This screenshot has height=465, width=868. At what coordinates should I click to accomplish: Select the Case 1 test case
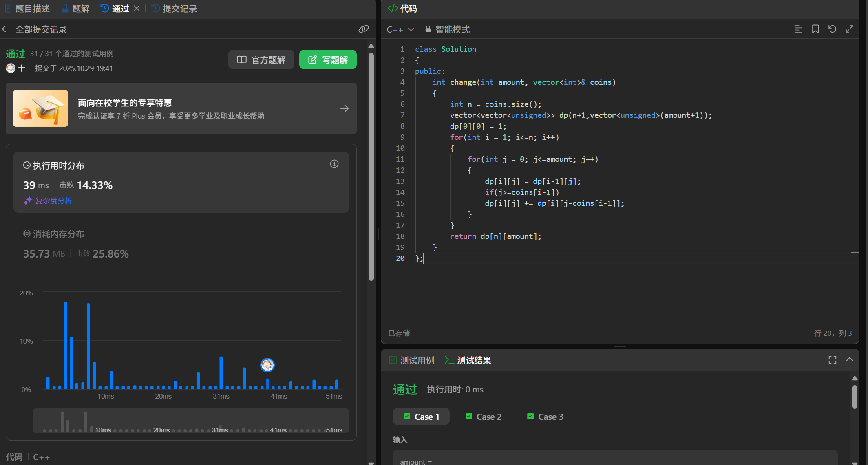pyautogui.click(x=421, y=417)
